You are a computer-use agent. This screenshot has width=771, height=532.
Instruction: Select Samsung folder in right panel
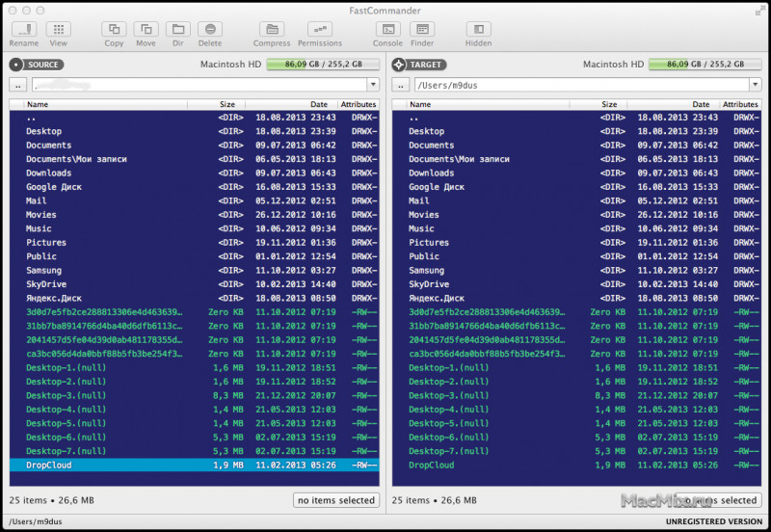[x=576, y=271]
